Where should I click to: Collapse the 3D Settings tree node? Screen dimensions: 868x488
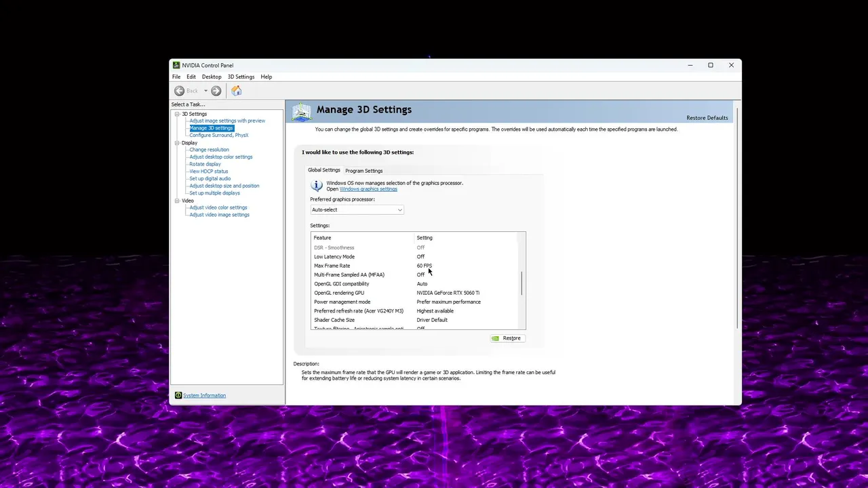pyautogui.click(x=177, y=114)
